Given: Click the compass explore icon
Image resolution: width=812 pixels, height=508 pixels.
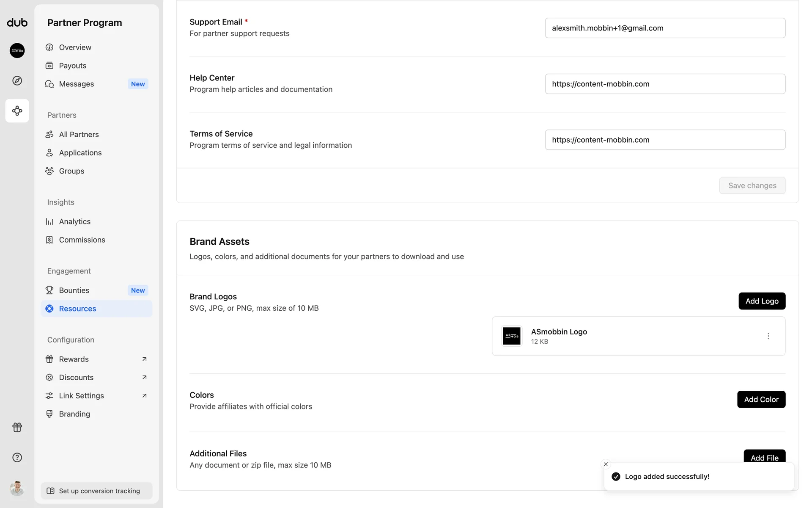Looking at the screenshot, I should [x=17, y=80].
